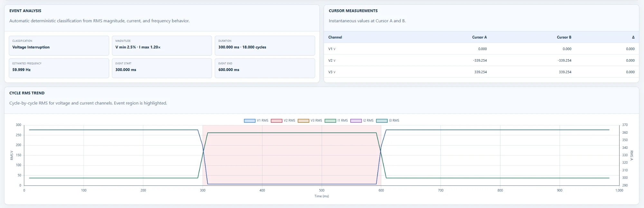Viewport: 644px width, 208px height.
Task: Select the V2 Cursor A value -339.254
Action: click(480, 60)
